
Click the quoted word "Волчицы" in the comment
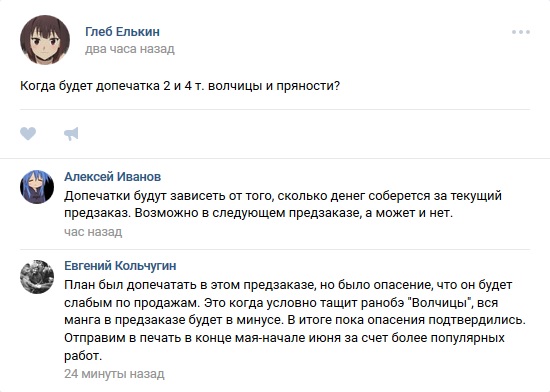pyautogui.click(x=440, y=303)
